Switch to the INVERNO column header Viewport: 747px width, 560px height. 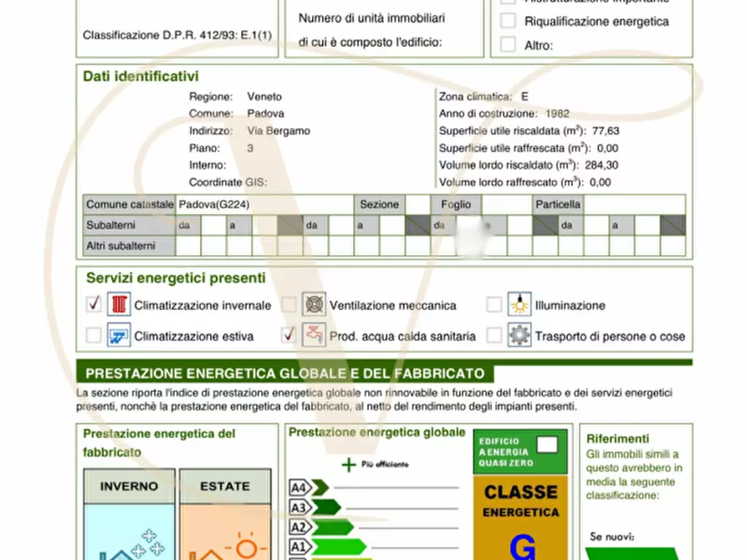coord(129,486)
